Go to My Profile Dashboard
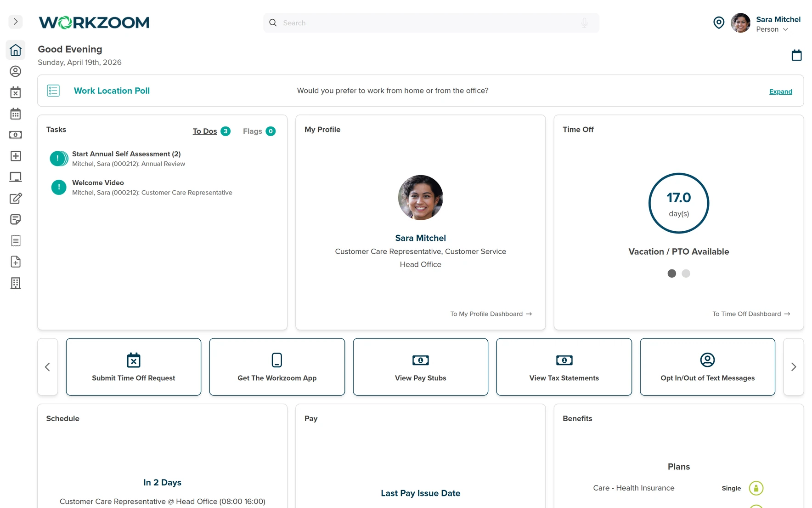The height and width of the screenshot is (508, 812). click(491, 314)
